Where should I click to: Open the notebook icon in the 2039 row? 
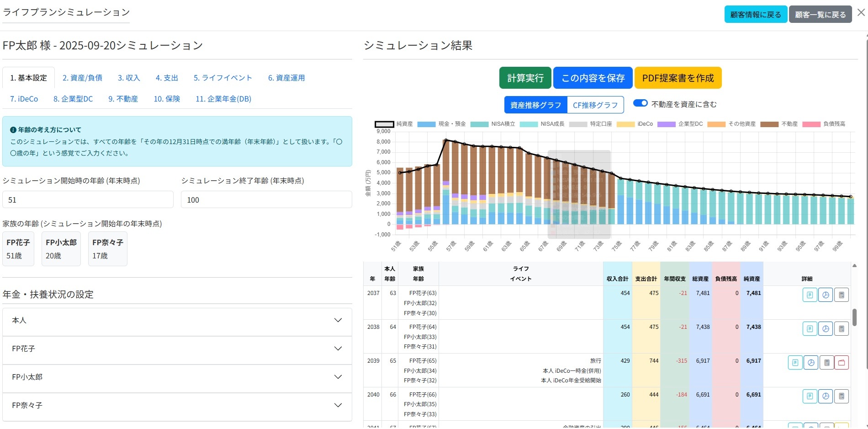pyautogui.click(x=795, y=363)
